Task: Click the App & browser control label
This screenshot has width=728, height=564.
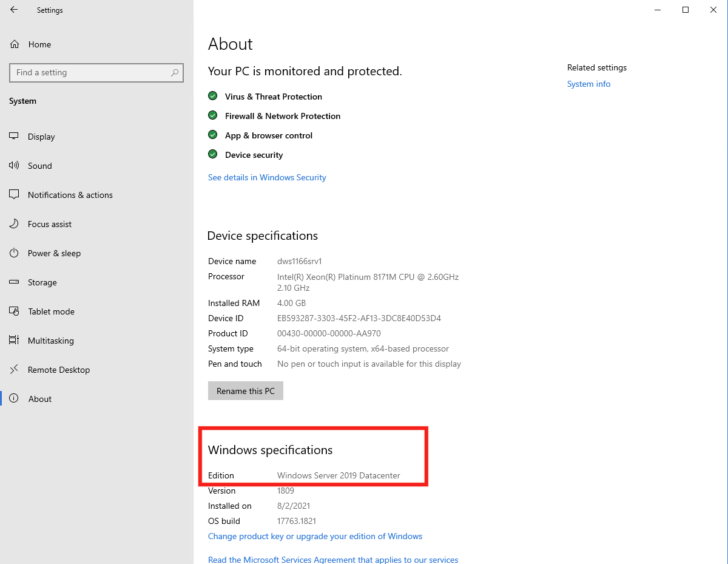Action: (269, 135)
